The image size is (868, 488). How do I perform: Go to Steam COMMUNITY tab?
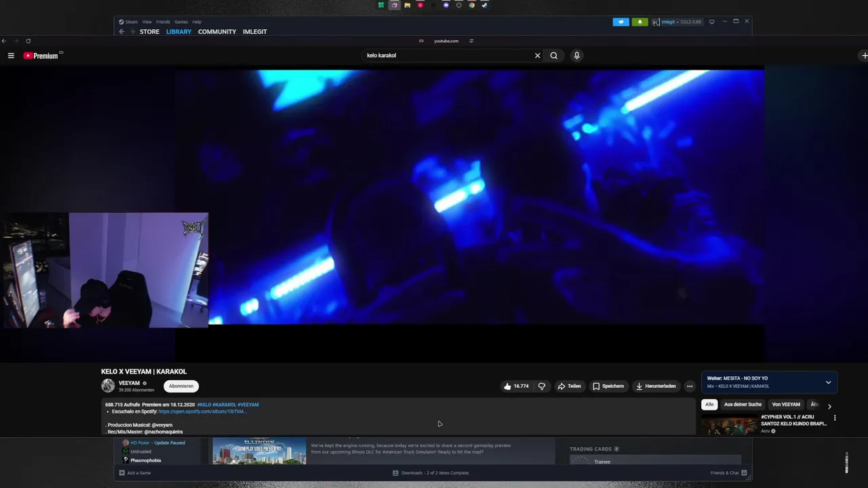[217, 32]
